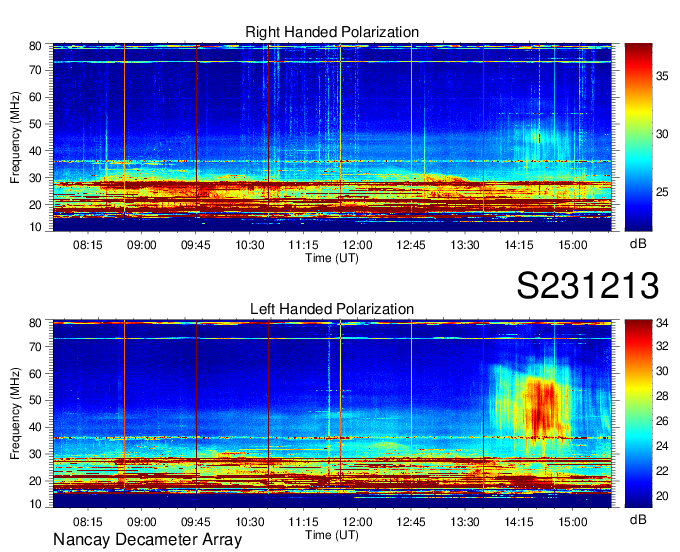This screenshot has width=680, height=552.
Task: Click the 24 tick on the Left Handed color bar
Action: click(x=662, y=446)
